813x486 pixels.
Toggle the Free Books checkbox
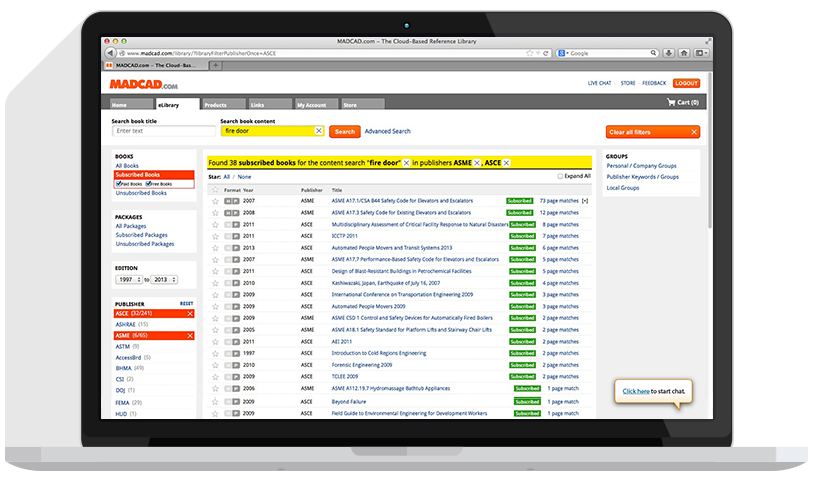click(x=148, y=184)
